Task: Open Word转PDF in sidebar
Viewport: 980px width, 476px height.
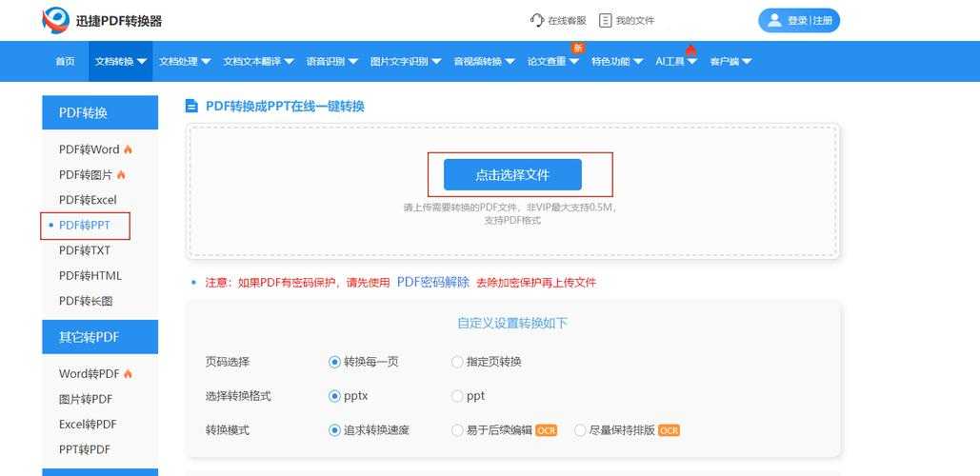Action: tap(89, 373)
